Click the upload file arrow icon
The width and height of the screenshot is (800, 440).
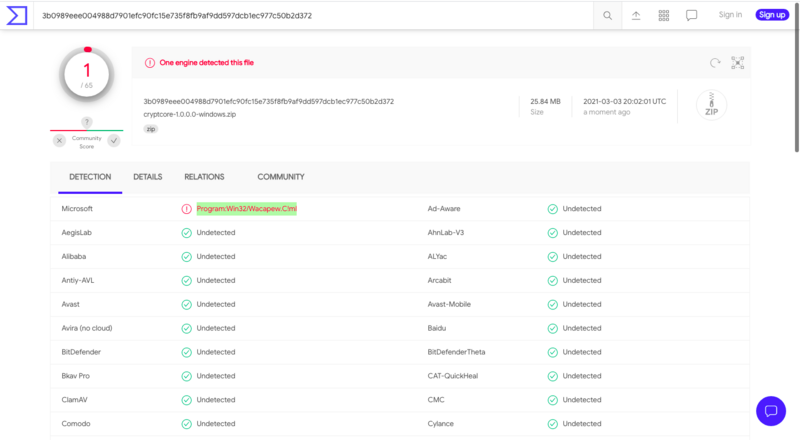click(636, 15)
